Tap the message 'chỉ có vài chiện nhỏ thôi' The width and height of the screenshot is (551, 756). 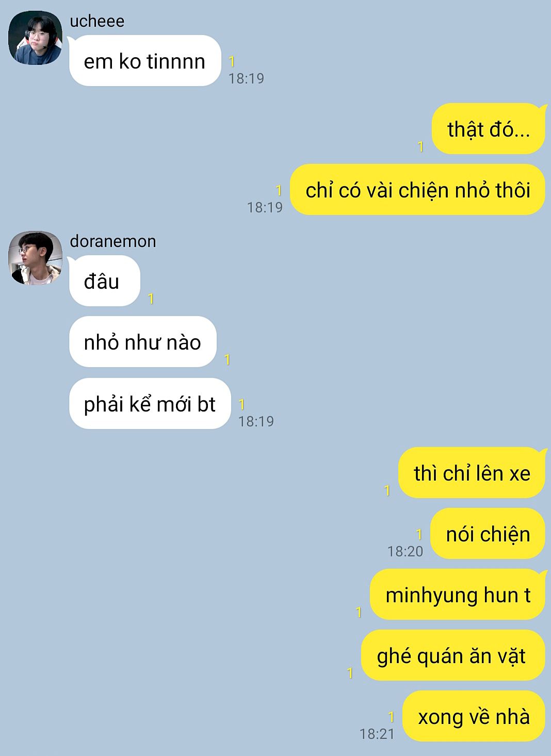point(417,190)
